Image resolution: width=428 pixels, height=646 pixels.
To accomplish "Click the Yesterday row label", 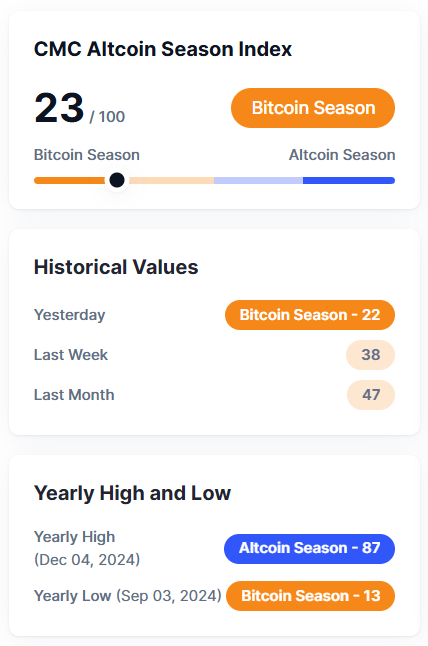I will point(69,315).
